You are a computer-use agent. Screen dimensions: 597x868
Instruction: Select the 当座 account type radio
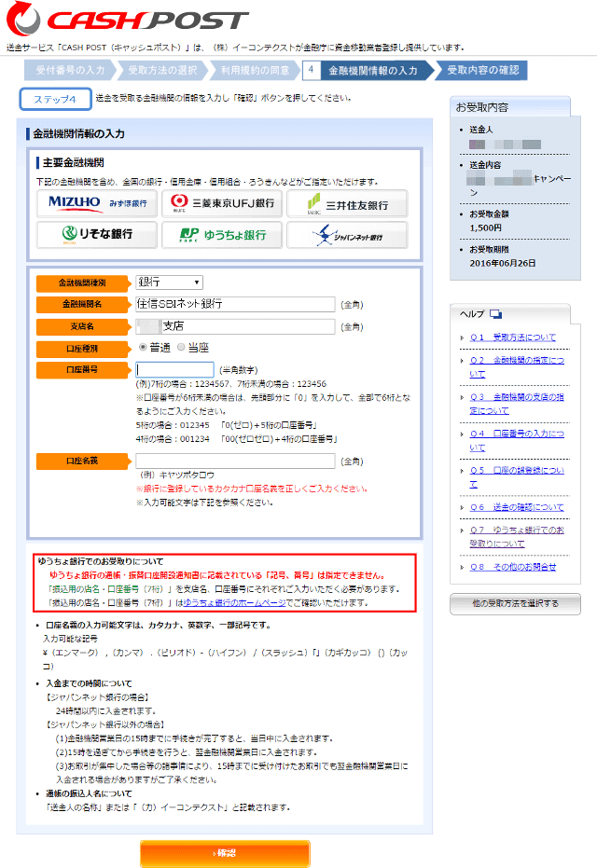tap(181, 347)
